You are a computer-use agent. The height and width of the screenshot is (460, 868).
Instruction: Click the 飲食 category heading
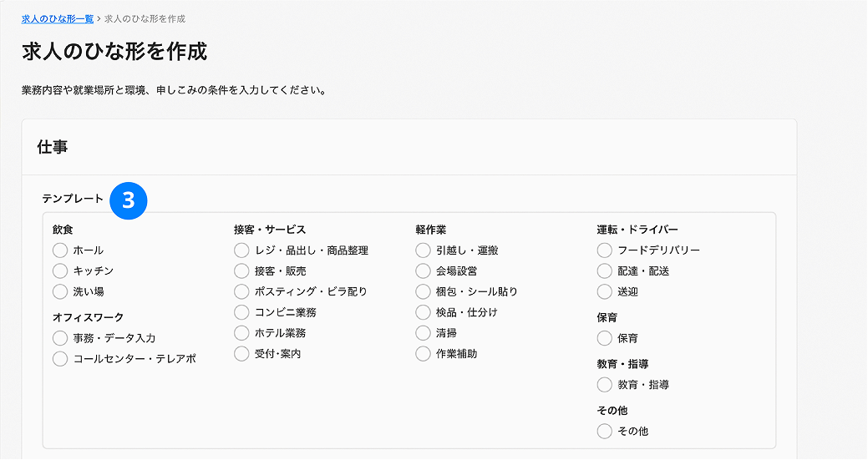click(x=63, y=230)
